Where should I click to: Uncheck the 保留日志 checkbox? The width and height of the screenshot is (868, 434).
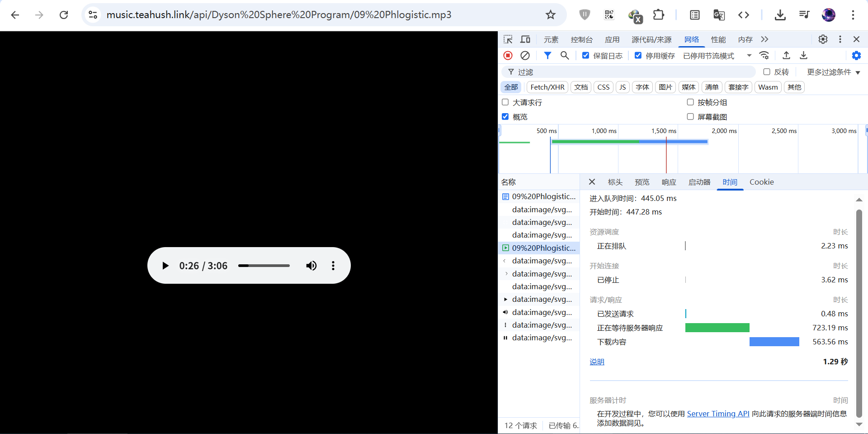pos(585,55)
